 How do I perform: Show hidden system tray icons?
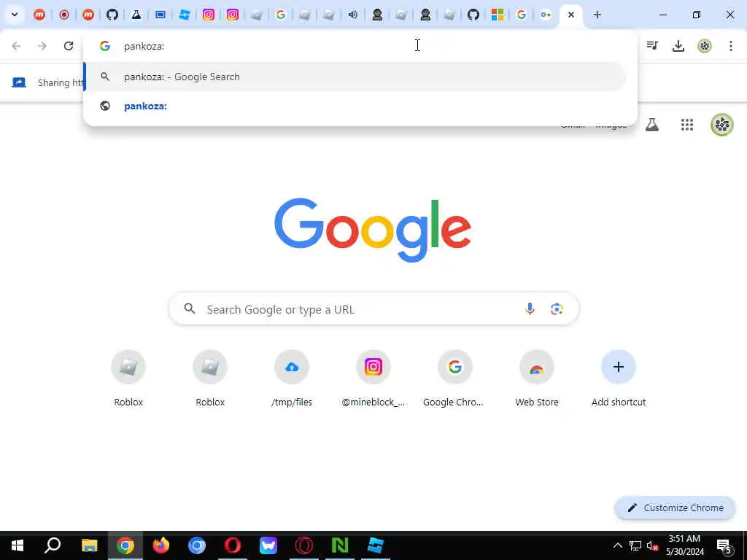(x=617, y=545)
